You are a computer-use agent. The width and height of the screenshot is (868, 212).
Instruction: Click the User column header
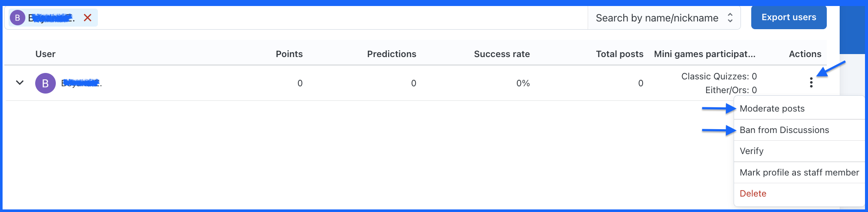tap(46, 54)
